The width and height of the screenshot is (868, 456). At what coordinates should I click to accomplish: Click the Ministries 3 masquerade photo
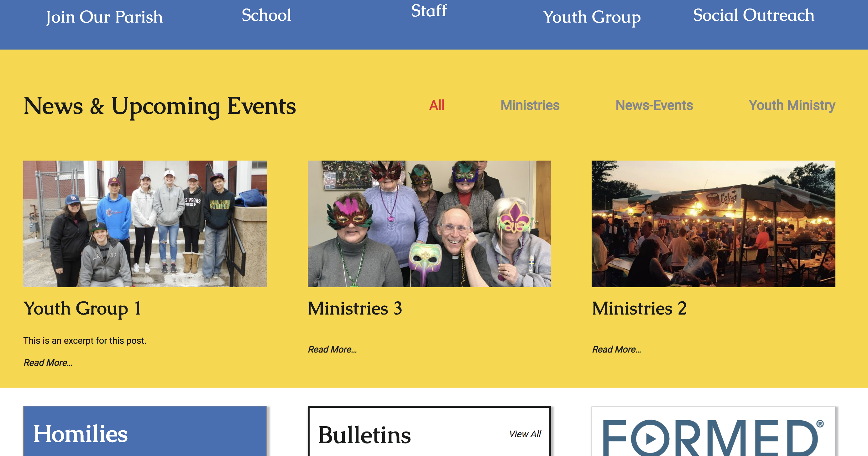pos(429,224)
